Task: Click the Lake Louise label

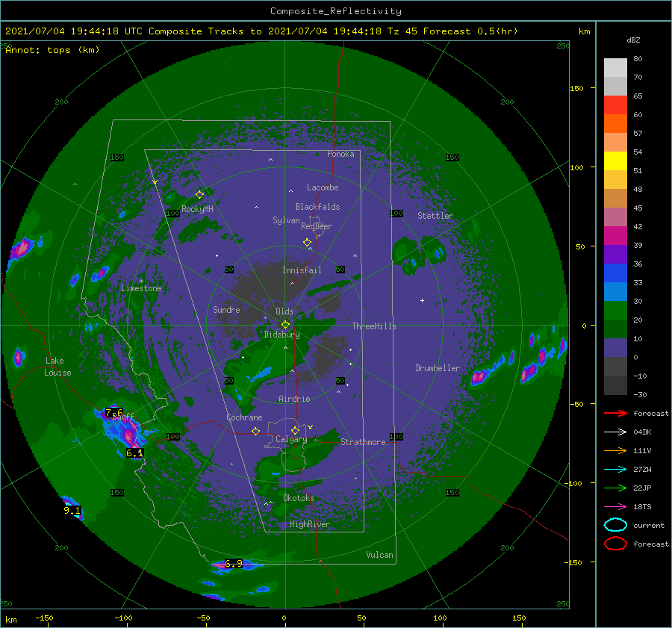Action: tap(57, 367)
